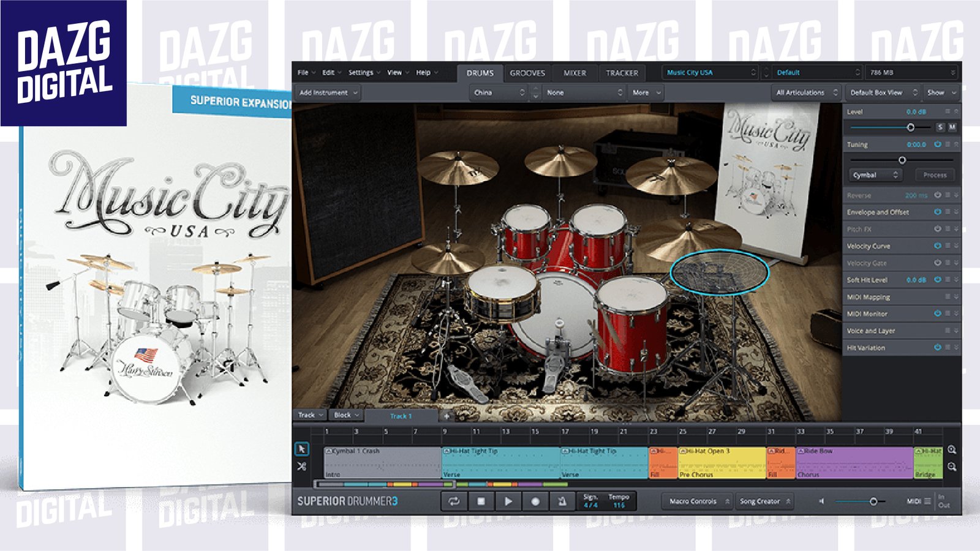Viewport: 980px width, 551px height.
Task: Stop playback with the stop button
Action: 481,501
